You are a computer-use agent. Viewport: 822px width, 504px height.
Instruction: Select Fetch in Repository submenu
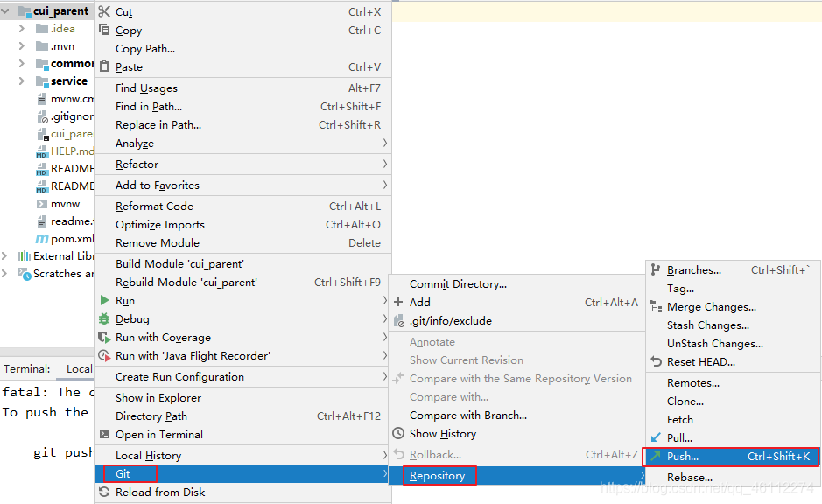pyautogui.click(x=733, y=419)
